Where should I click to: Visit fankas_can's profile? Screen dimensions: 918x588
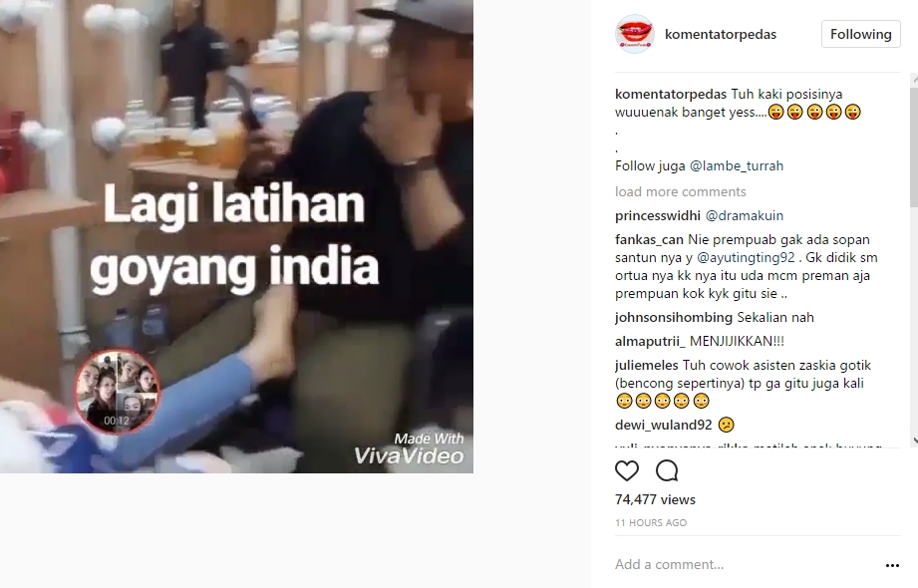point(649,239)
